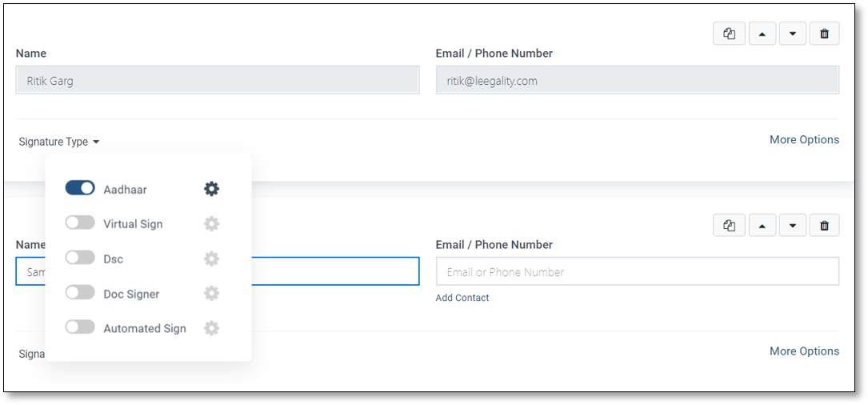Duplicate the Ritik Garg signer card
Screen dimensions: 868x405
point(729,34)
